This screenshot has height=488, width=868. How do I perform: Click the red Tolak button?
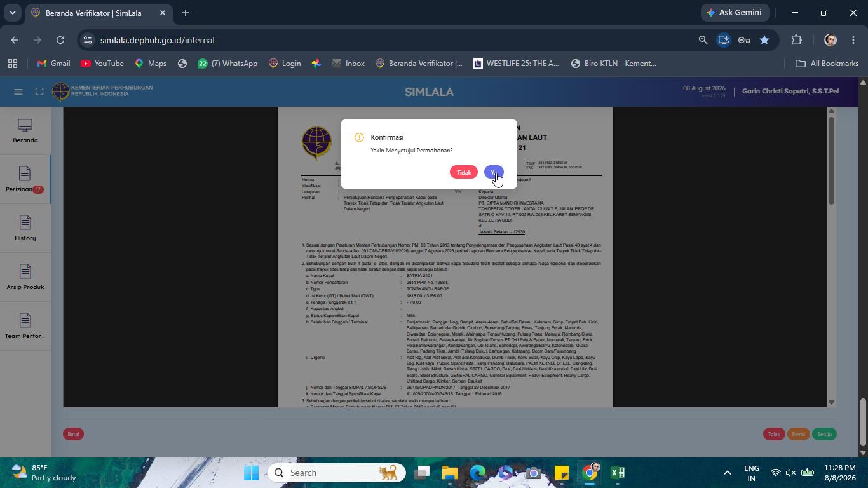(773, 434)
